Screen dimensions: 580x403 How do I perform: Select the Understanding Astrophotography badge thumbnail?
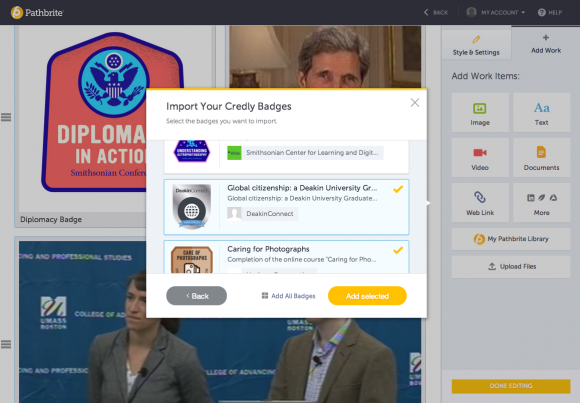pyautogui.click(x=192, y=151)
